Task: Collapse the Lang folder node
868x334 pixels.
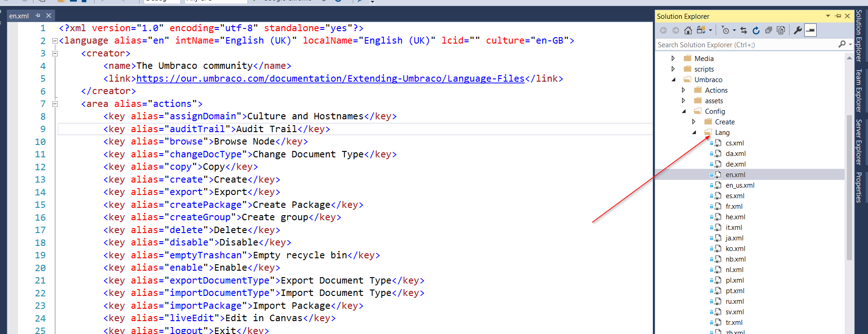Action: pos(694,133)
